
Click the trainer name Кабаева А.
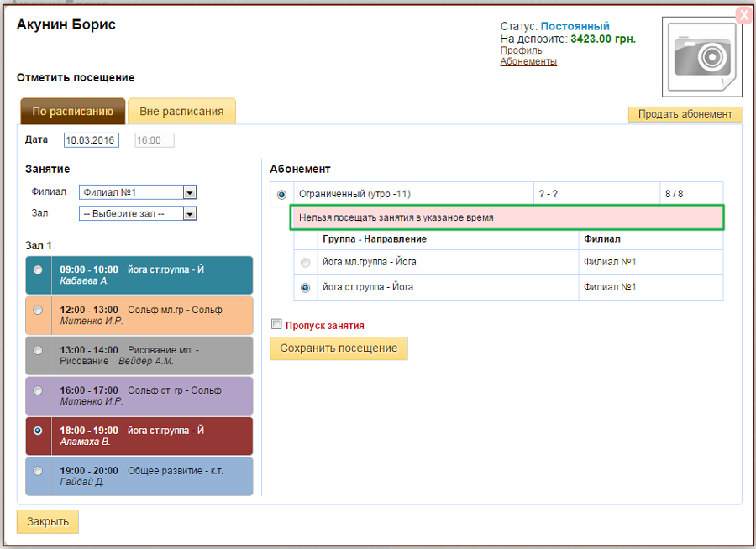(84, 281)
